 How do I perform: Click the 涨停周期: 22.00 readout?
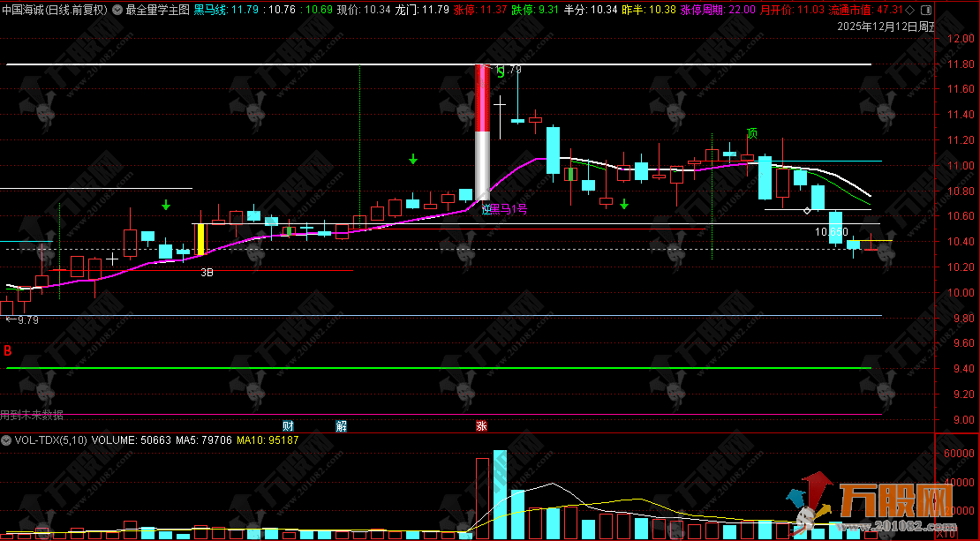tap(718, 10)
